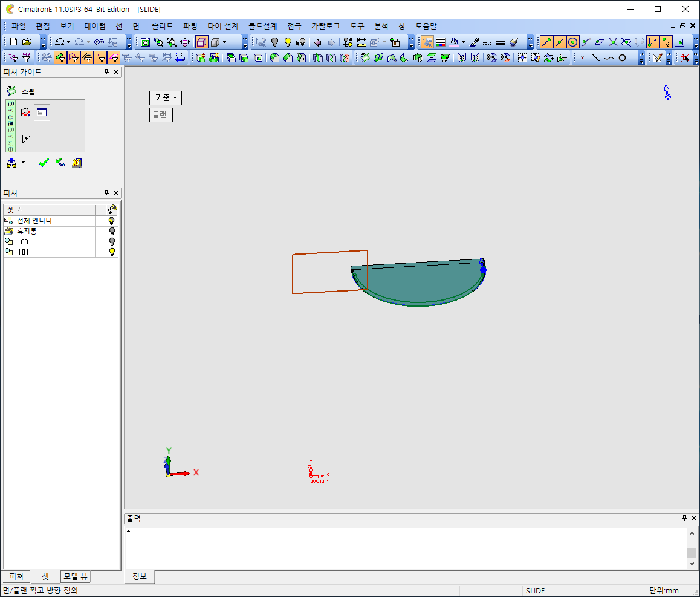Click the zoom-all fit view icon
The height and width of the screenshot is (597, 700).
pos(145,42)
